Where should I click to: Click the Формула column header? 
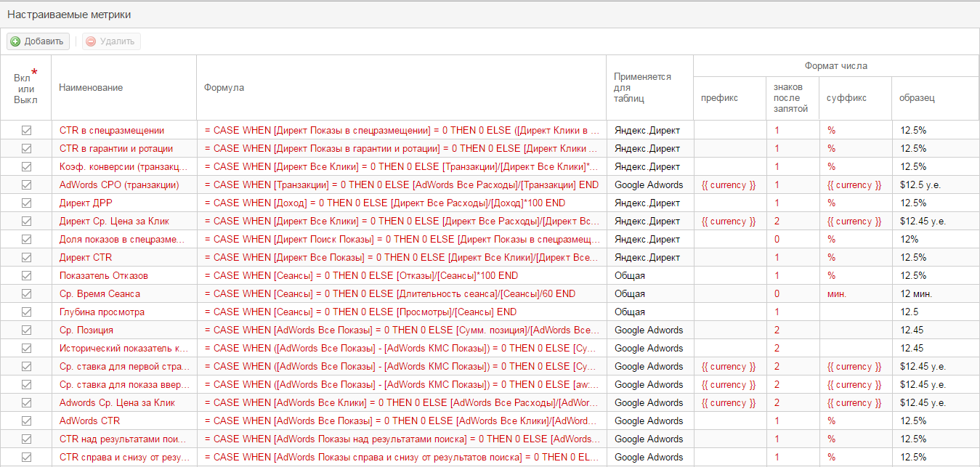[224, 88]
